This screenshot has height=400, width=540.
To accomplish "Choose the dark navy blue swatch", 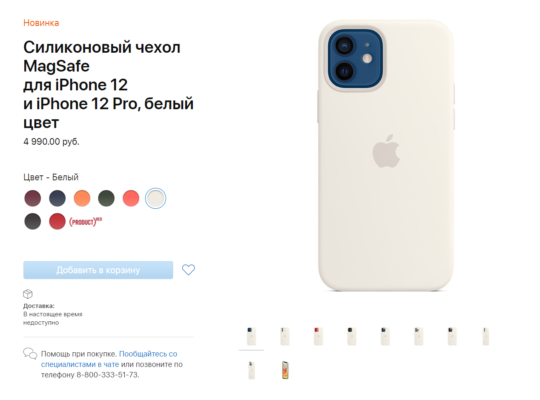I will point(57,198).
